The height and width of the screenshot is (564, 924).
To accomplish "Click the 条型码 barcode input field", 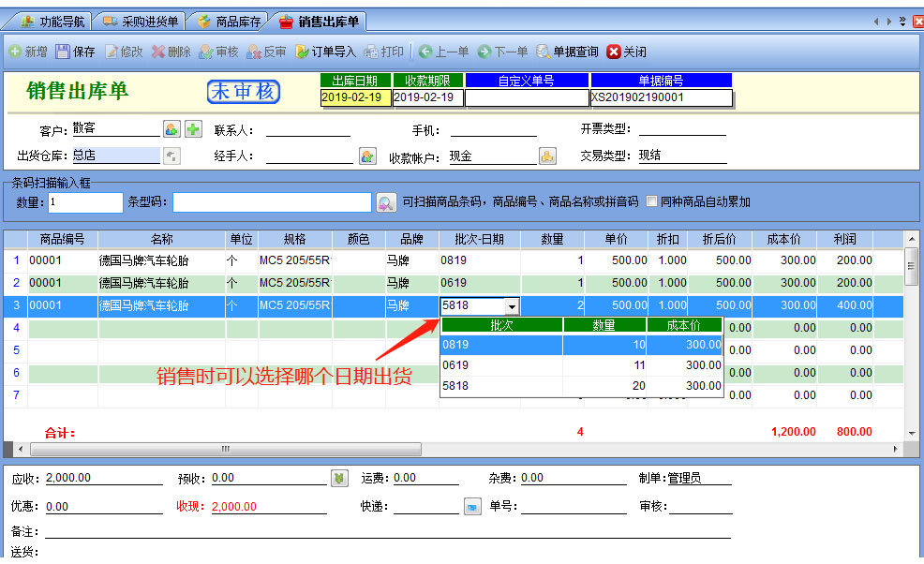I will coord(272,202).
